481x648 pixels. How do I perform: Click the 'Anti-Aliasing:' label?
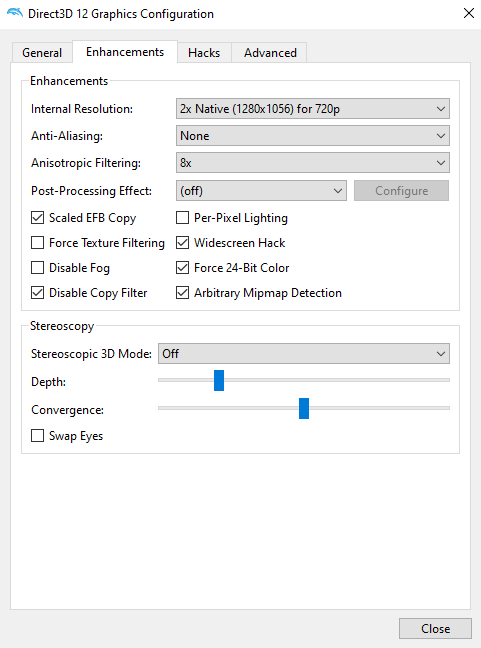[67, 136]
